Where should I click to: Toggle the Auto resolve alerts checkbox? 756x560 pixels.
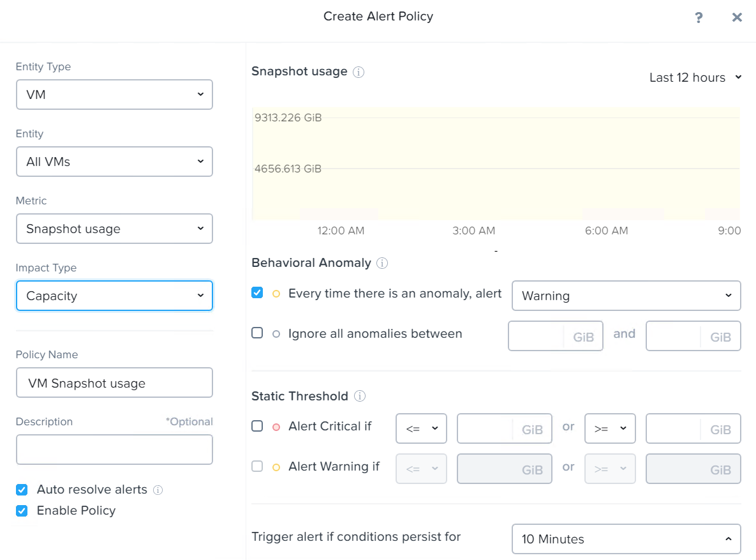tap(22, 490)
